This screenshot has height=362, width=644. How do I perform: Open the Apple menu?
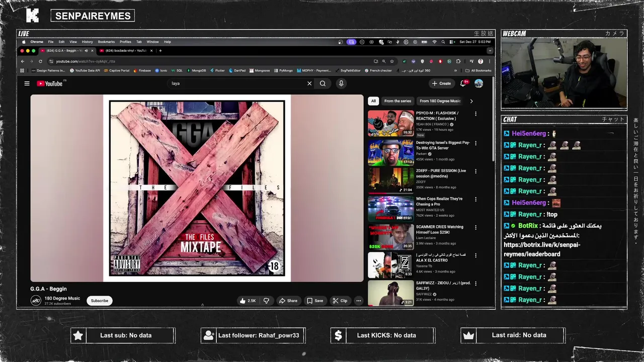[23, 42]
